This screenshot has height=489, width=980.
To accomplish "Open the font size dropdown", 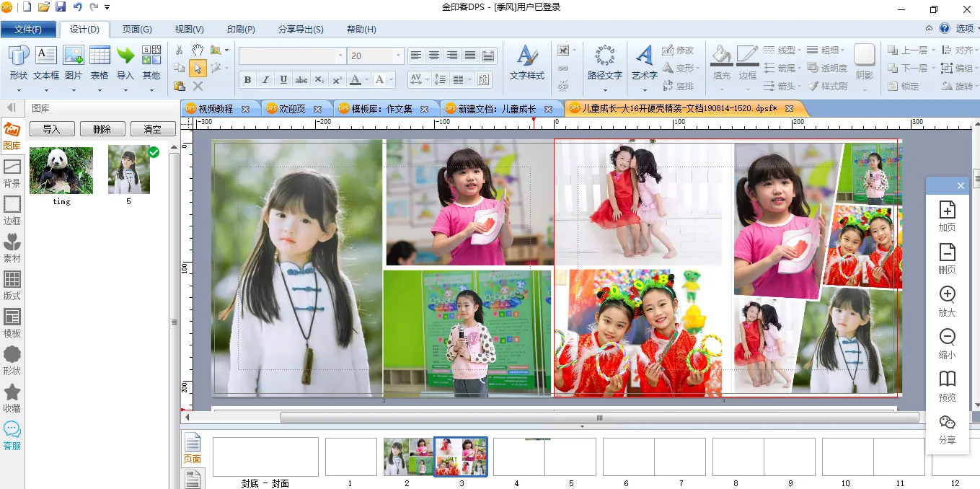I will (398, 56).
